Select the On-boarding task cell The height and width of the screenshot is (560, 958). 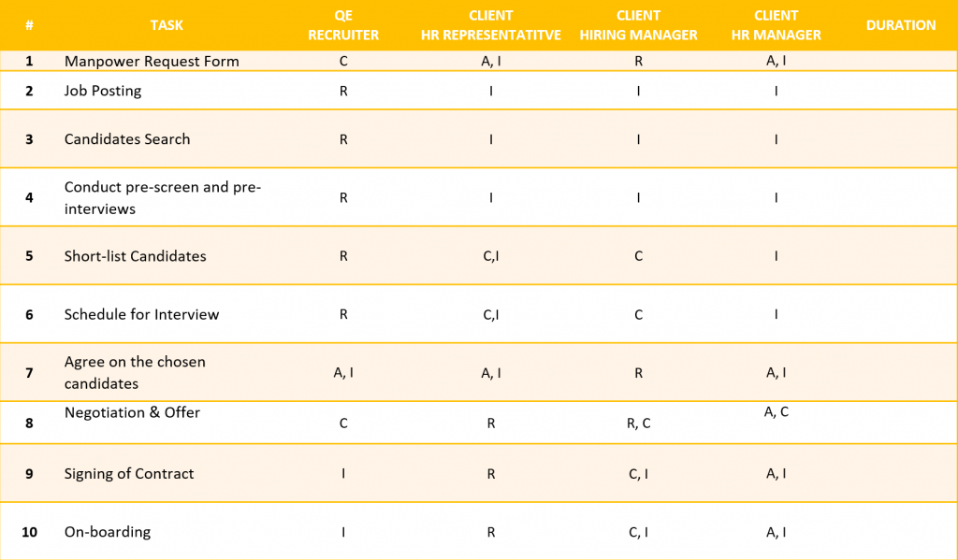point(108,532)
